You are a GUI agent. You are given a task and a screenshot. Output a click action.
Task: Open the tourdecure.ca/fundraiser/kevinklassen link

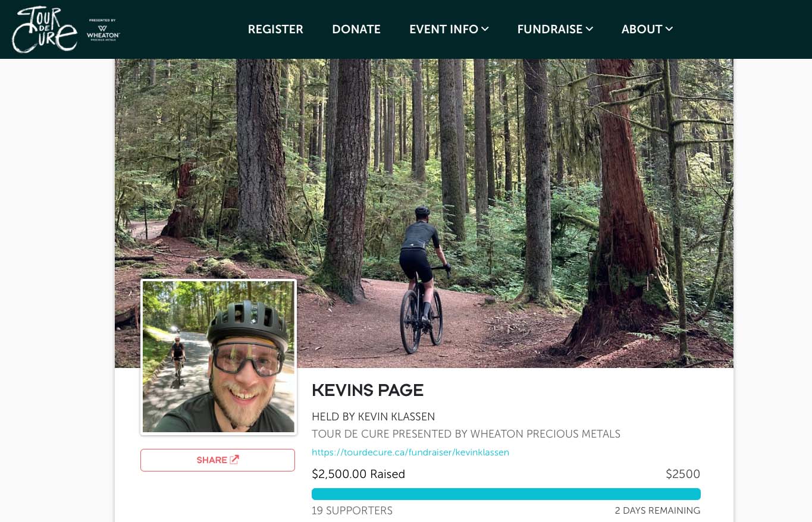[410, 452]
